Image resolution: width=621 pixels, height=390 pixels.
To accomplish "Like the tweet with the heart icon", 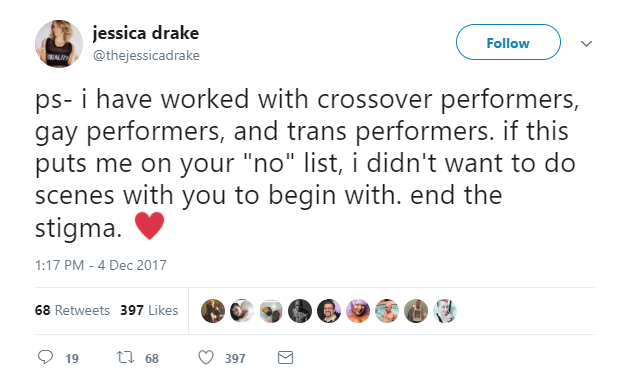I will click(206, 358).
